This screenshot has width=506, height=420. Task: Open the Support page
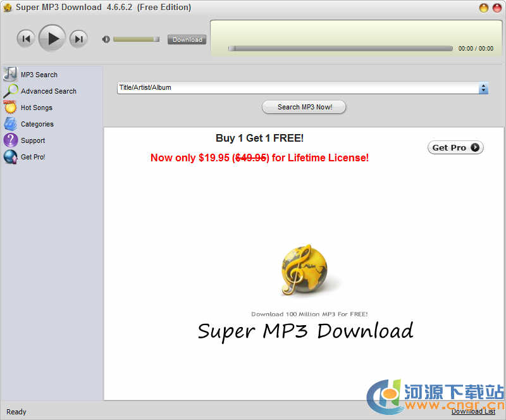pyautogui.click(x=33, y=141)
